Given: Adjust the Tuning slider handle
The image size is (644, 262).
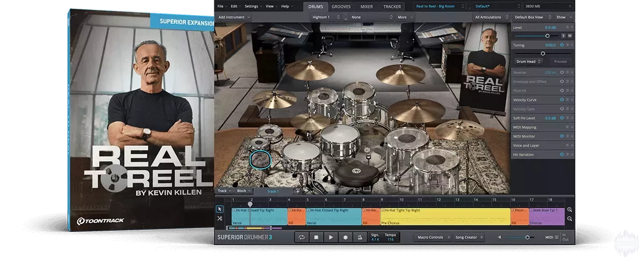Looking at the screenshot, I should tap(543, 53).
